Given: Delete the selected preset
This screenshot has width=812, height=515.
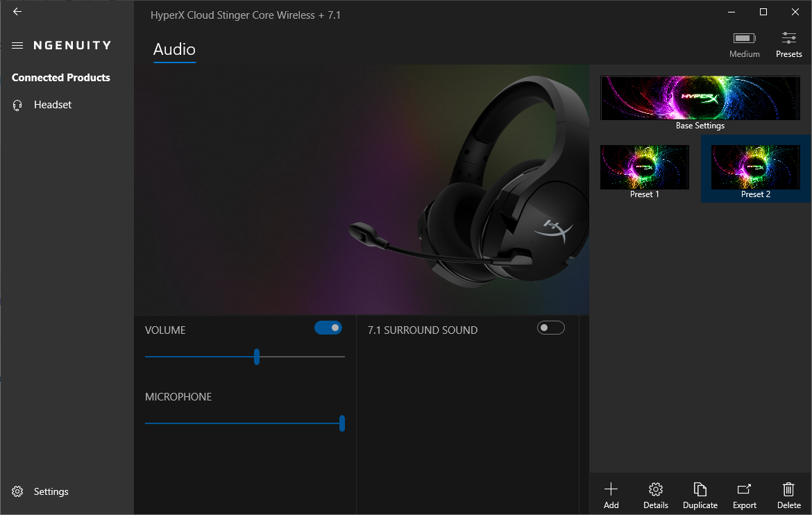Looking at the screenshot, I should pyautogui.click(x=788, y=496).
